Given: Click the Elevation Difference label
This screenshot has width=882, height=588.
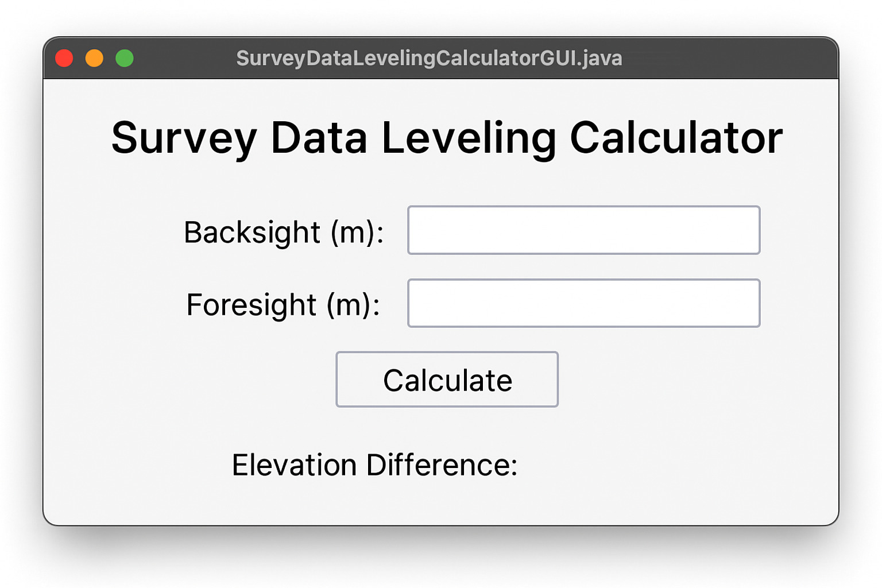Looking at the screenshot, I should [x=374, y=465].
